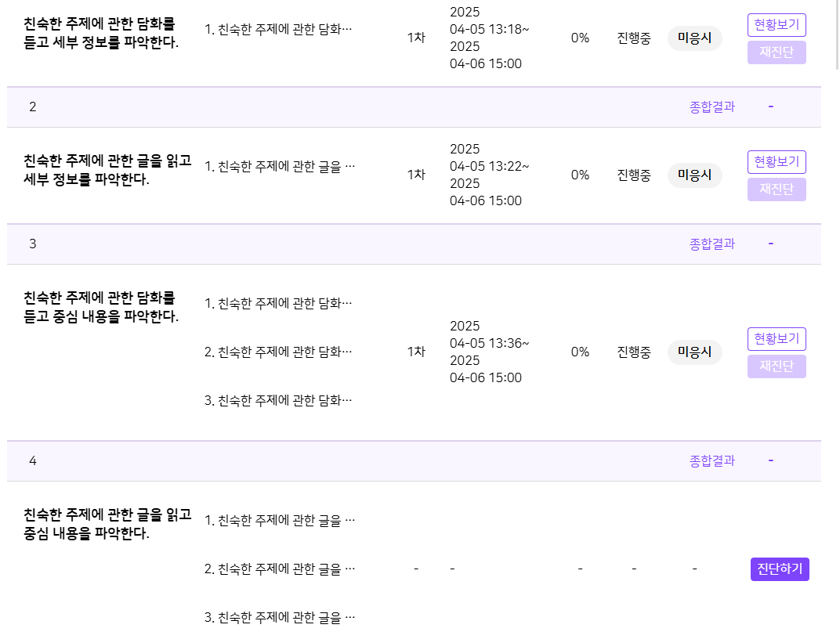Click the title "글을 읽고 중심 내용을 파악한다"
840x639 pixels.
click(107, 524)
